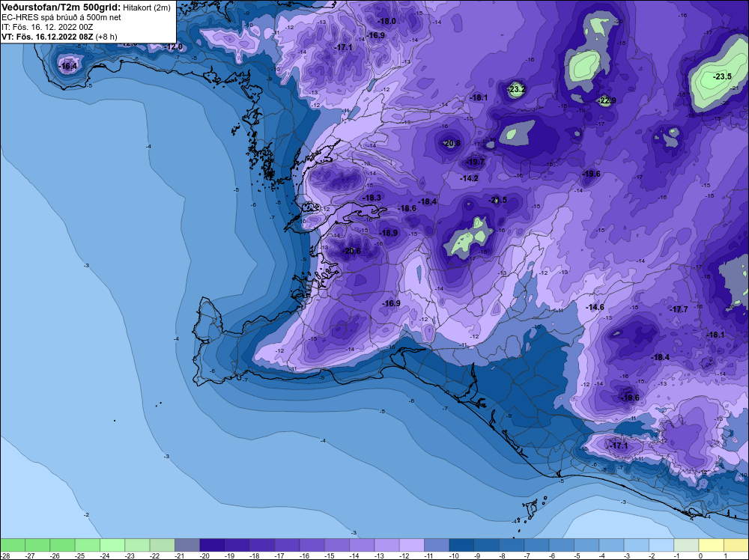
Task: Click the -2 legend color swatch
Action: 661,545
